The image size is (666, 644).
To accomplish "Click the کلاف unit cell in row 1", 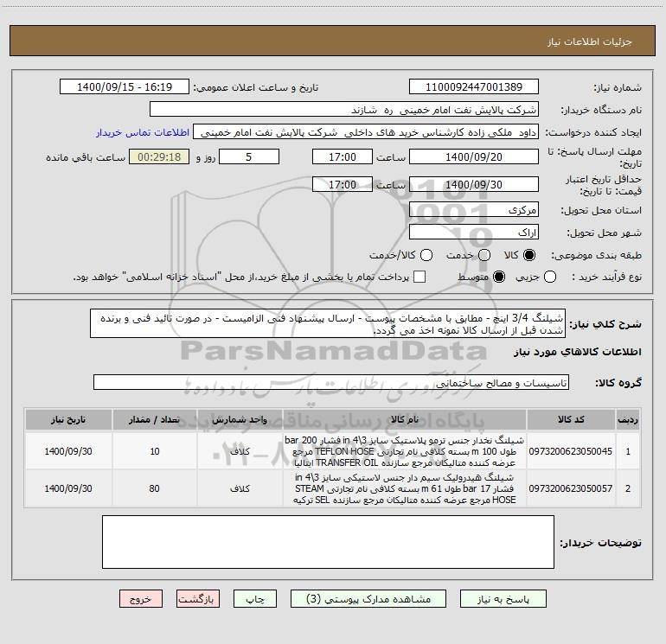I will (240, 451).
